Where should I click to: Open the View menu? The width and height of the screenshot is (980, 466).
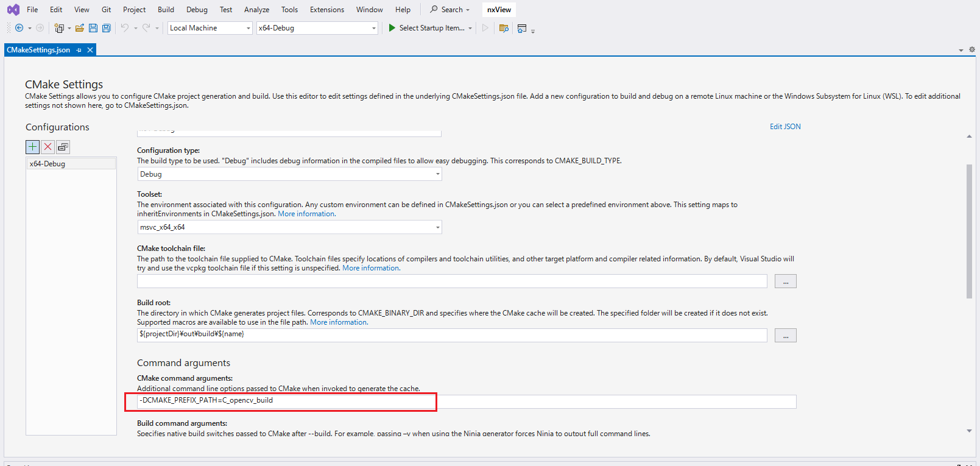[x=82, y=10]
